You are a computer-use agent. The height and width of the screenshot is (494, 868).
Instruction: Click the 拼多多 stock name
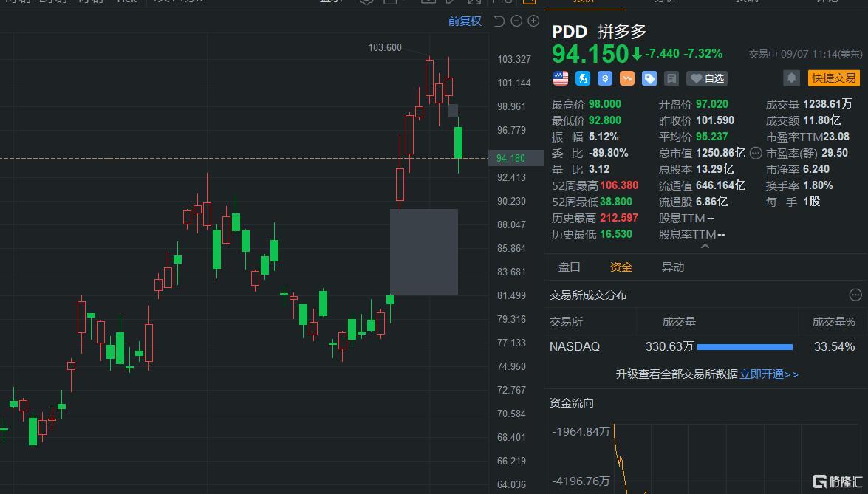click(x=622, y=32)
